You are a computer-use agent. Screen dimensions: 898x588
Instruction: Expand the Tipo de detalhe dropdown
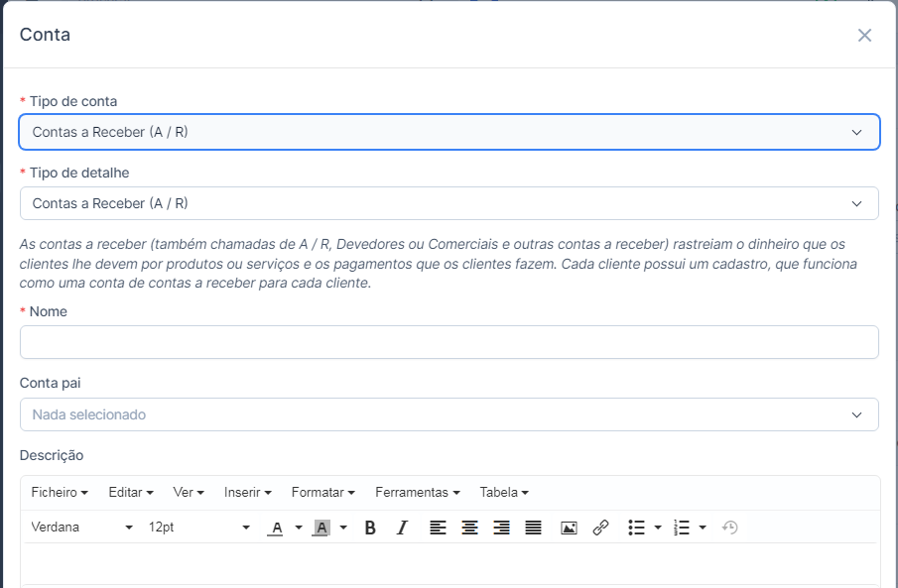click(449, 203)
